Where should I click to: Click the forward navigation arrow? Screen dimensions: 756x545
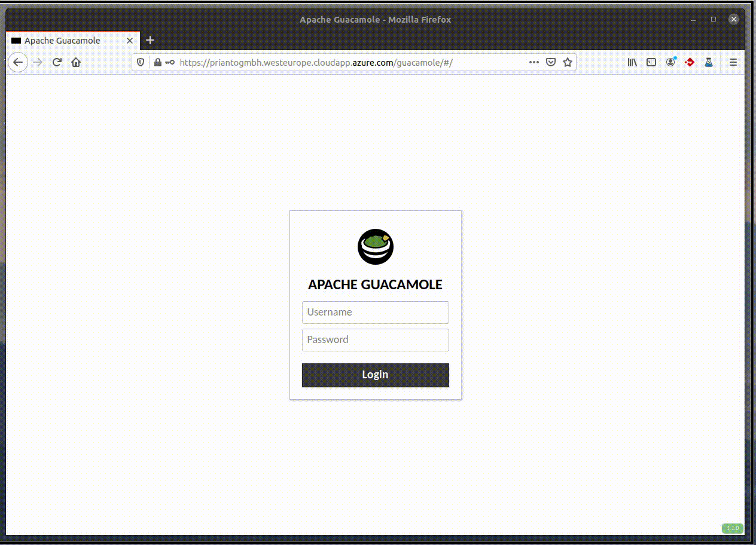[x=38, y=62]
